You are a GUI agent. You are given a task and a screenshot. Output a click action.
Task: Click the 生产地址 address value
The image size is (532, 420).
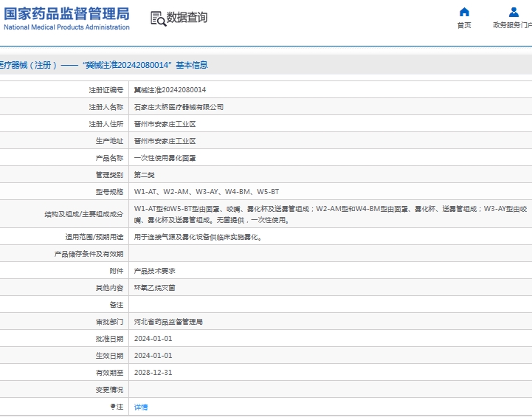[165, 141]
